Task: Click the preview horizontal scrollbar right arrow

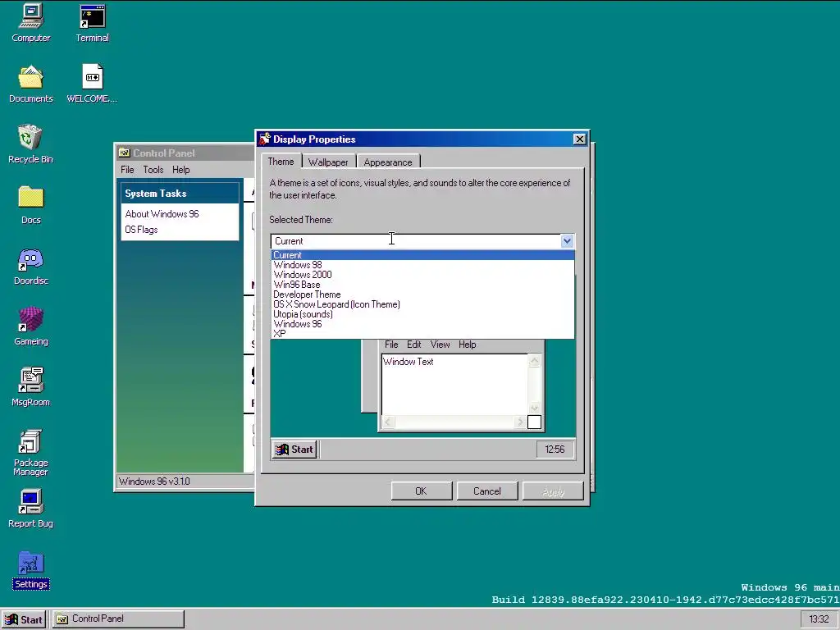Action: pos(520,422)
